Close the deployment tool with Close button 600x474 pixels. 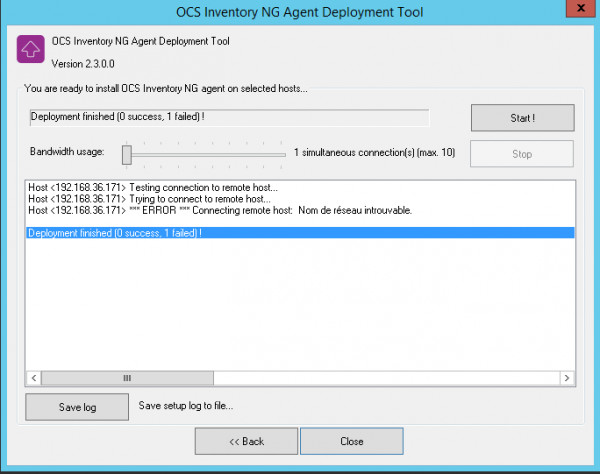(x=352, y=441)
